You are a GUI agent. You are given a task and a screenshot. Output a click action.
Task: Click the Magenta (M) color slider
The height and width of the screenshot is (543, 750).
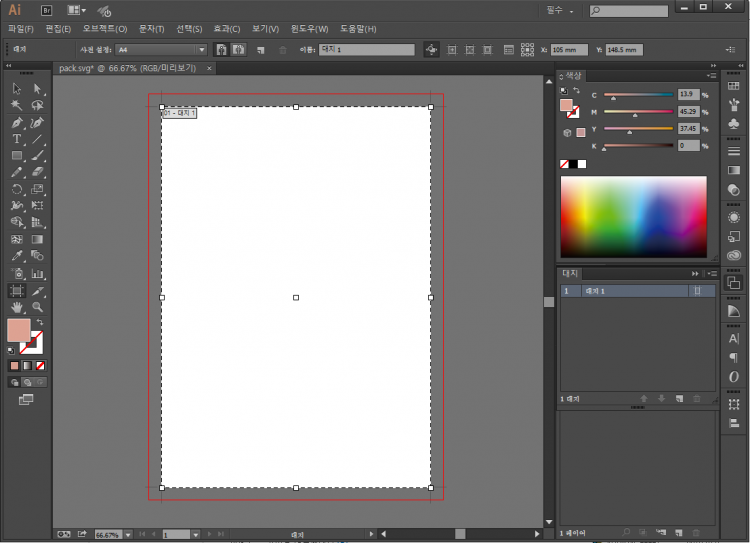click(638, 111)
